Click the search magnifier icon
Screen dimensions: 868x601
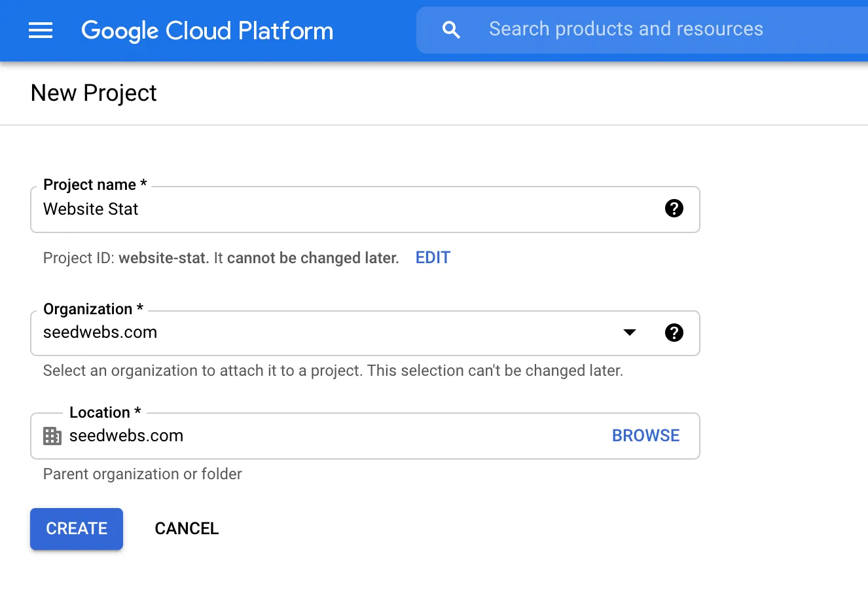point(451,29)
